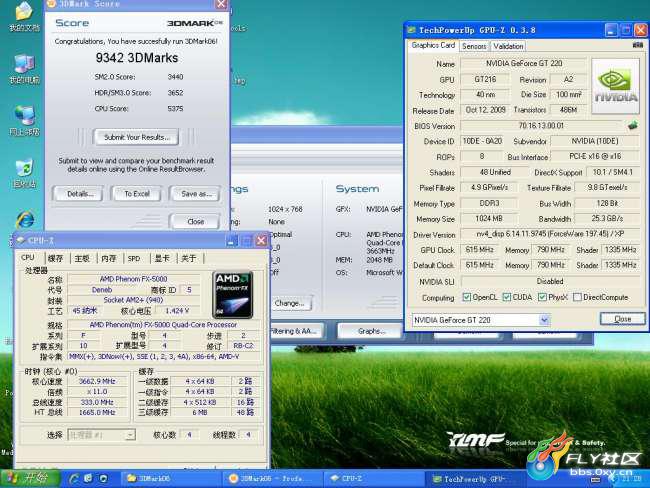
Task: Open the 内存 (memory) tab in CPU-Z
Action: point(109,258)
